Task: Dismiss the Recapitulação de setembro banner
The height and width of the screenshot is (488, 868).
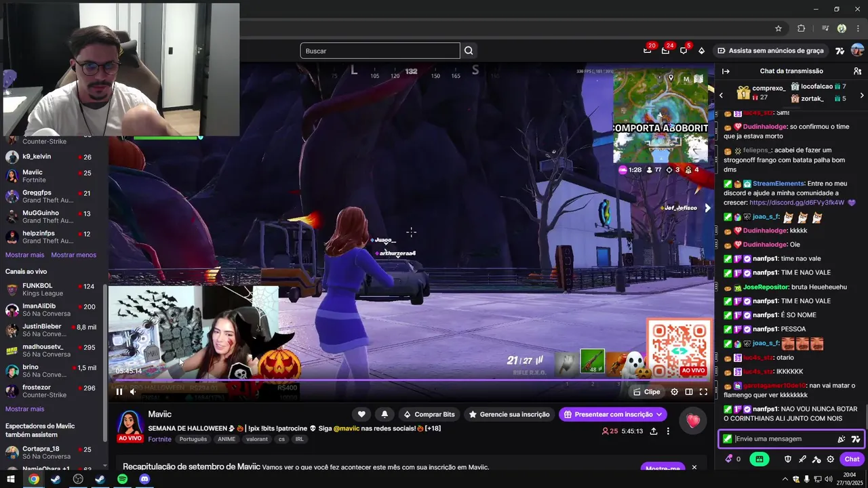Action: tap(694, 468)
